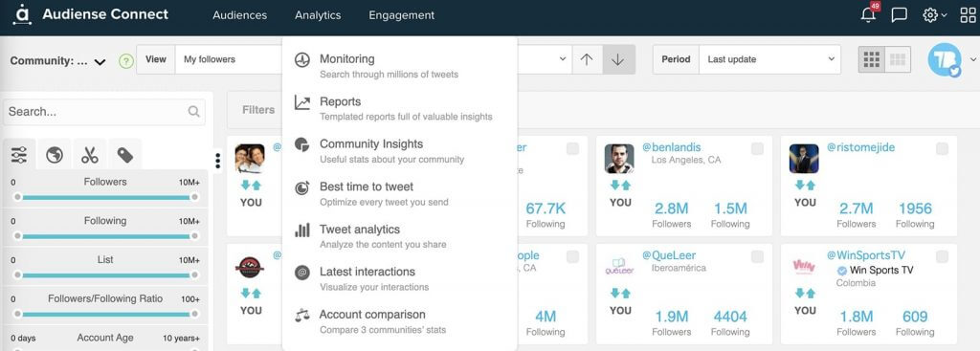Click the Filters button

pyautogui.click(x=258, y=109)
